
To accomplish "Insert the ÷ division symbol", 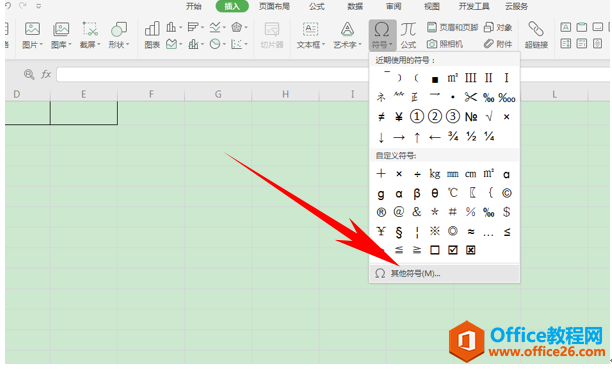I will [x=417, y=174].
